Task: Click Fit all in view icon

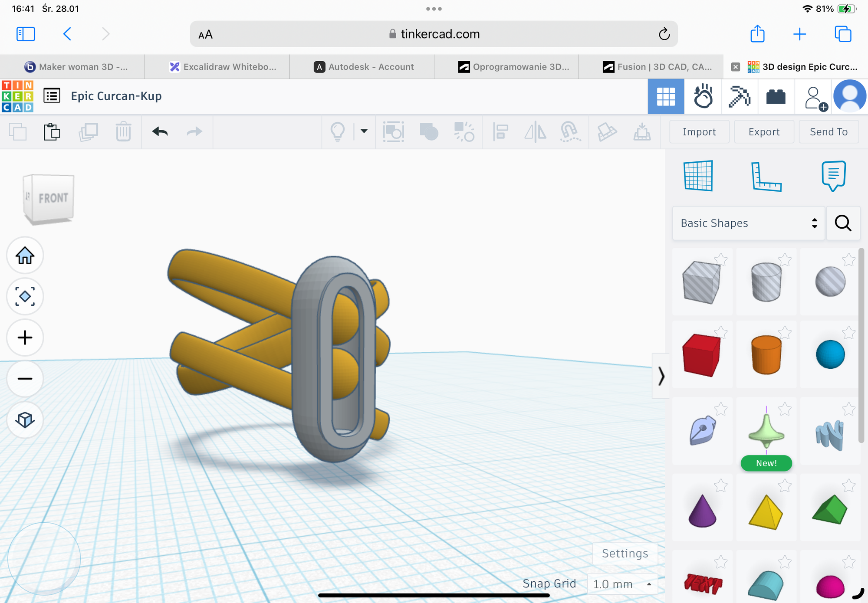Action: pos(25,297)
